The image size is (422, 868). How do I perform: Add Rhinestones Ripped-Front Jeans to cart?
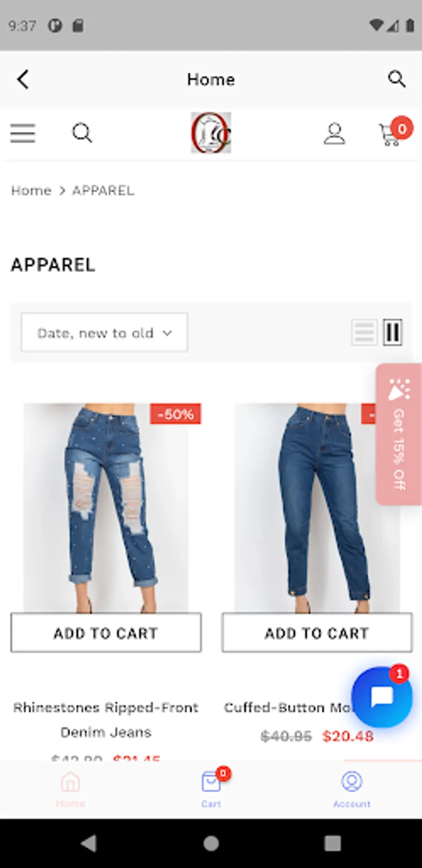(106, 633)
